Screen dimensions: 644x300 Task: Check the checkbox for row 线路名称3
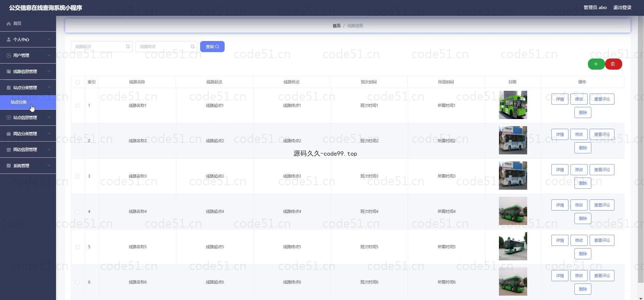[x=78, y=176]
